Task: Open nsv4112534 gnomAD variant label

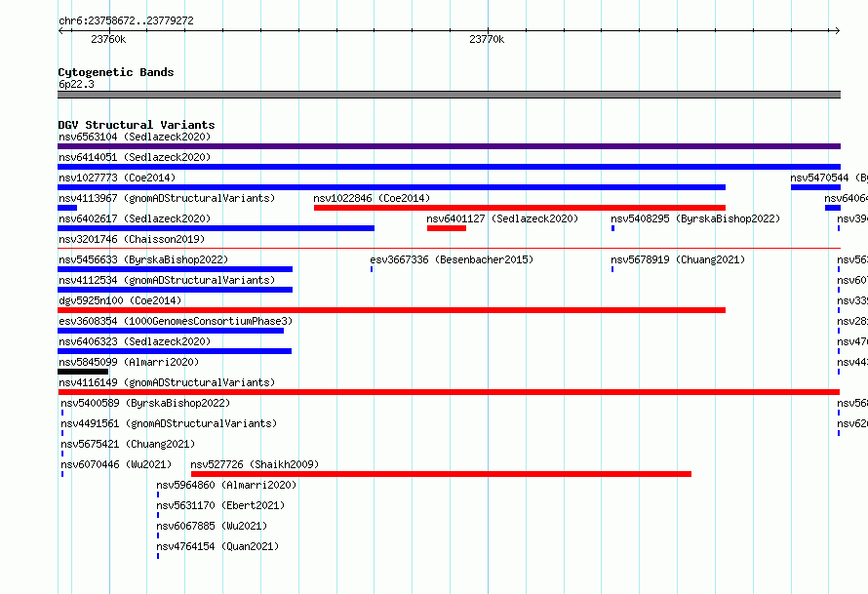Action: pyautogui.click(x=167, y=280)
